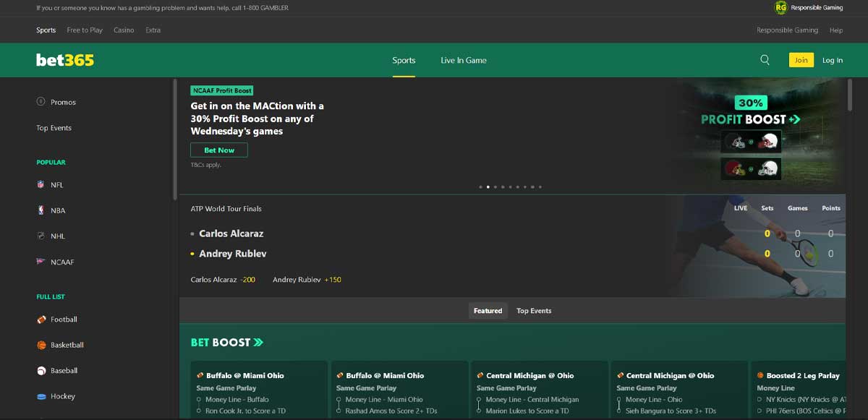The width and height of the screenshot is (868, 420).
Task: Click the Football ball icon in Full List
Action: [x=41, y=319]
